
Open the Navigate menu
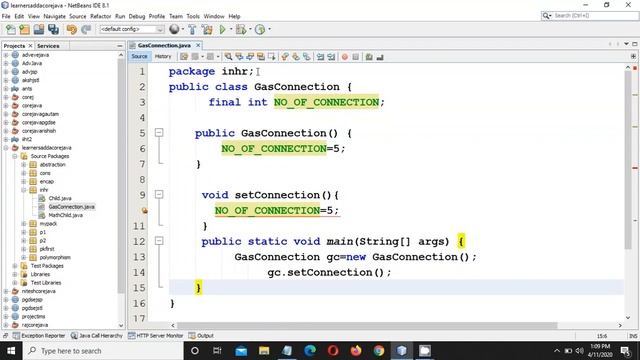[54, 16]
